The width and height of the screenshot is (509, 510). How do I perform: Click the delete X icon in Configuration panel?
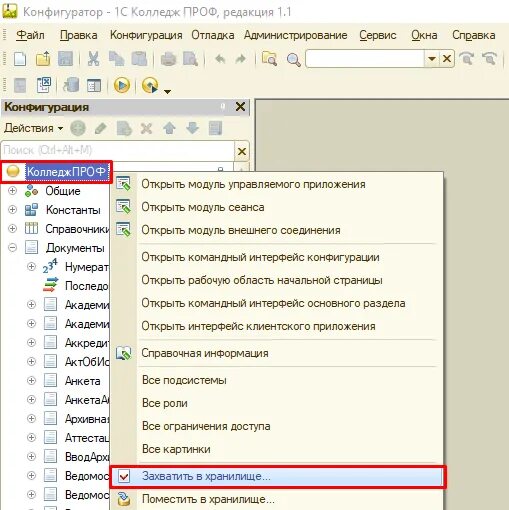click(x=146, y=128)
